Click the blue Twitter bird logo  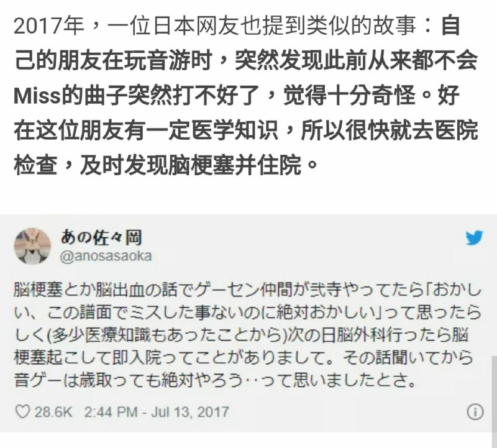(x=474, y=237)
